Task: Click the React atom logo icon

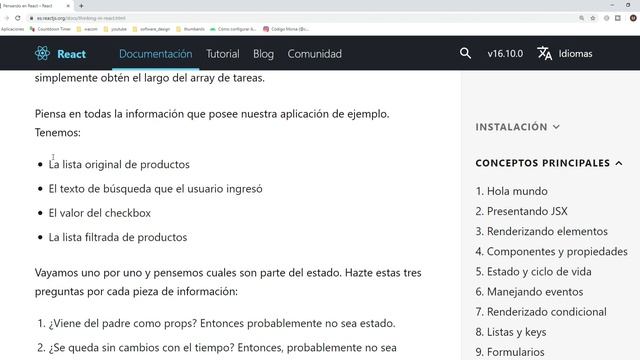Action: 42,53
